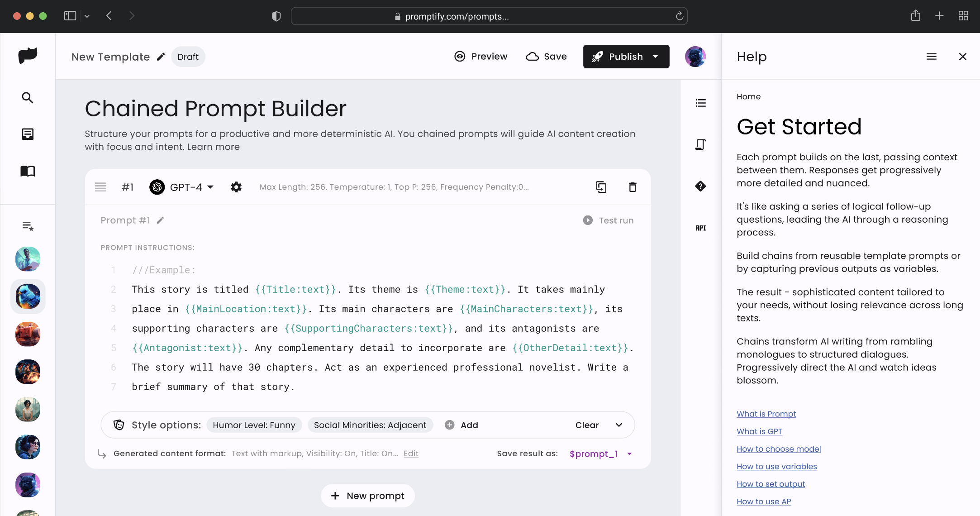
Task: Open the variables panel icon on right rail
Action: (700, 144)
